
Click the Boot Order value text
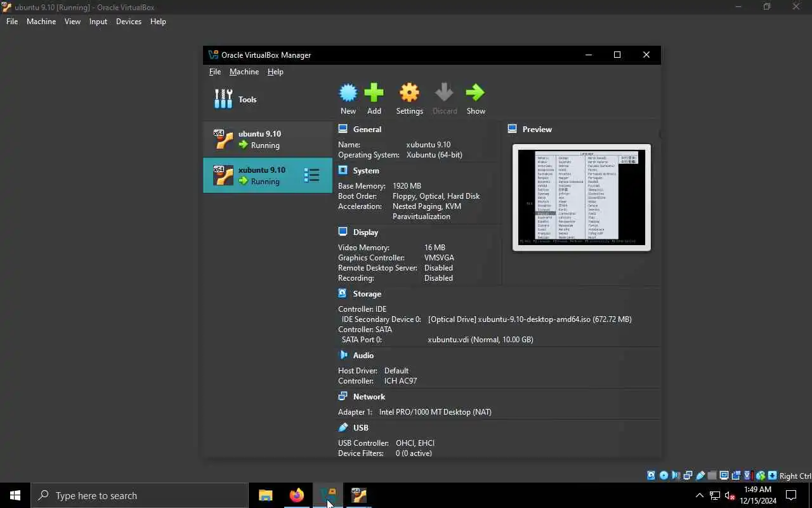tap(436, 196)
